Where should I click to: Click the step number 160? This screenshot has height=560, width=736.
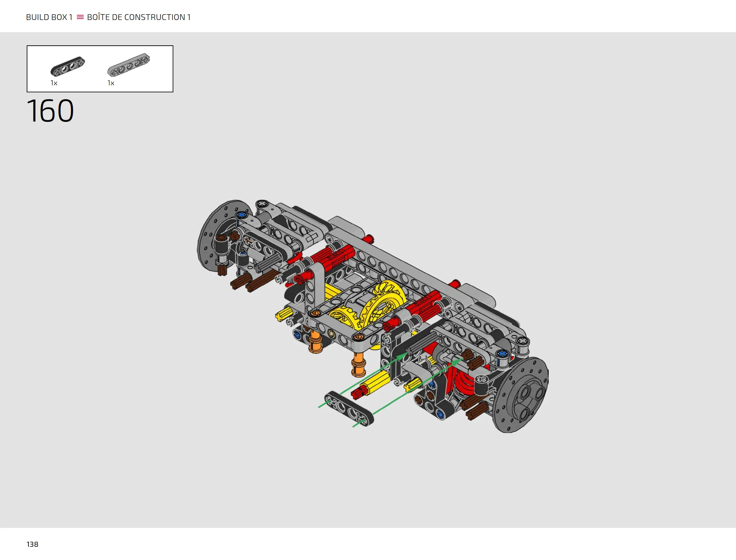pyautogui.click(x=50, y=111)
